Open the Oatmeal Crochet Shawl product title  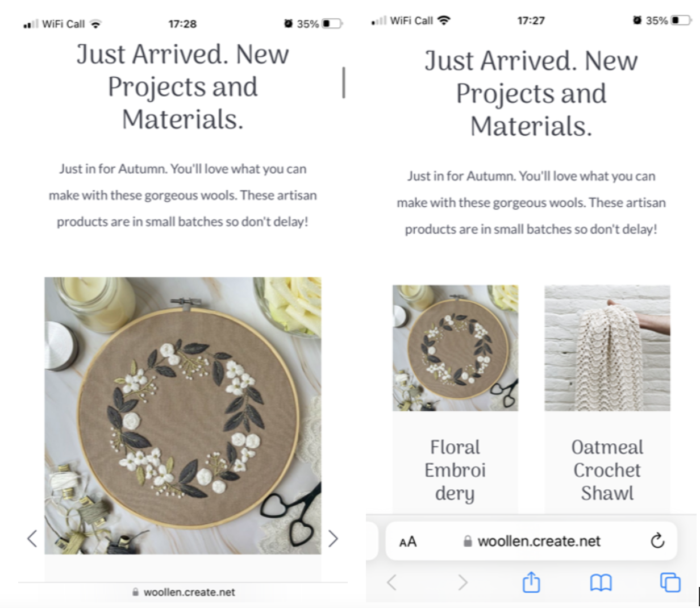pyautogui.click(x=607, y=470)
